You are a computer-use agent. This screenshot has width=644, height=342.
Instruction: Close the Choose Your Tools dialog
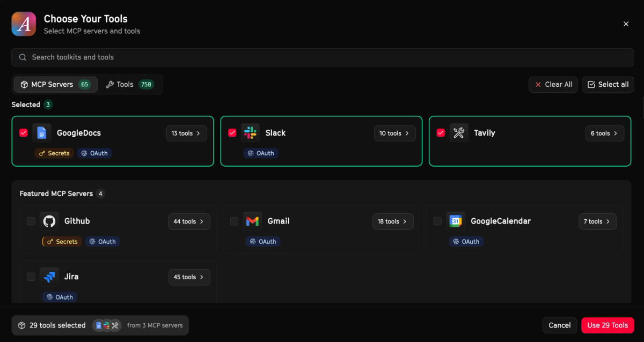coord(626,24)
